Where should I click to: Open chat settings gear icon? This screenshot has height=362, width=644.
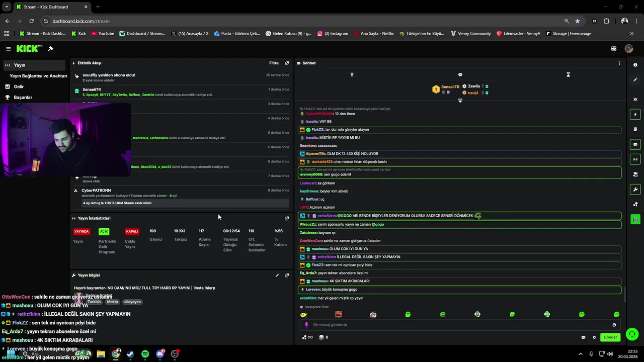[x=594, y=337]
